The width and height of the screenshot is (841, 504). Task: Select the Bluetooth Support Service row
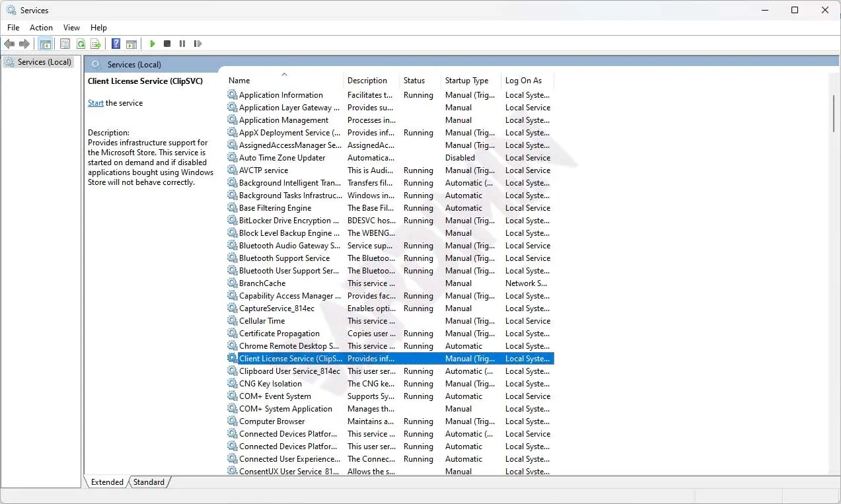284,258
